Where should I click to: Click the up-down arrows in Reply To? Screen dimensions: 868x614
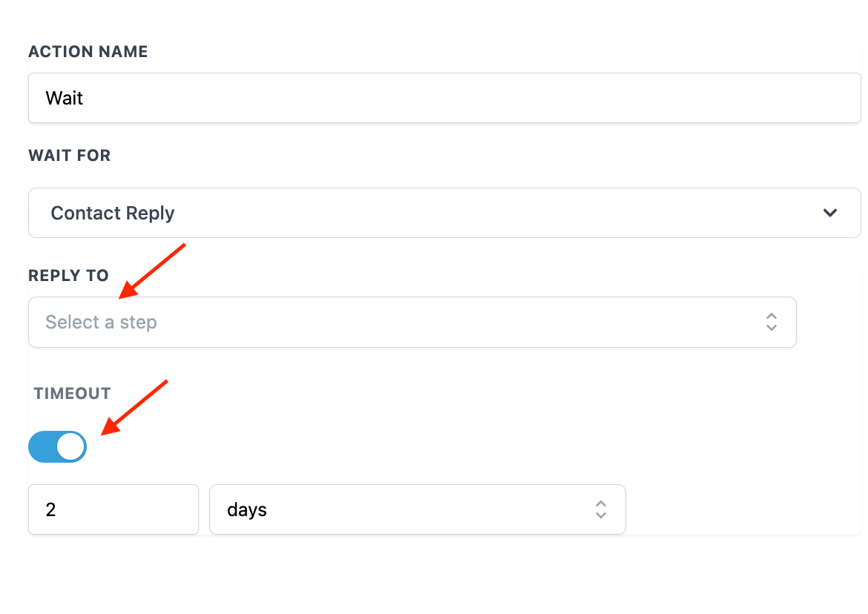(x=772, y=323)
